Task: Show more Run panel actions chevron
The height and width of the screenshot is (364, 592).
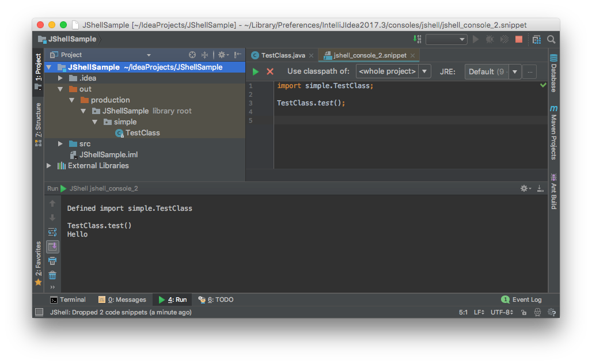Action: [x=52, y=287]
